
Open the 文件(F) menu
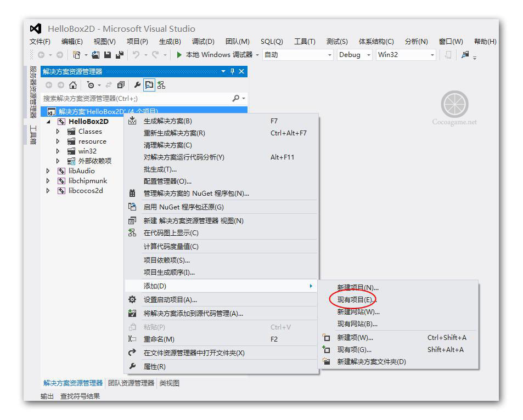point(40,41)
